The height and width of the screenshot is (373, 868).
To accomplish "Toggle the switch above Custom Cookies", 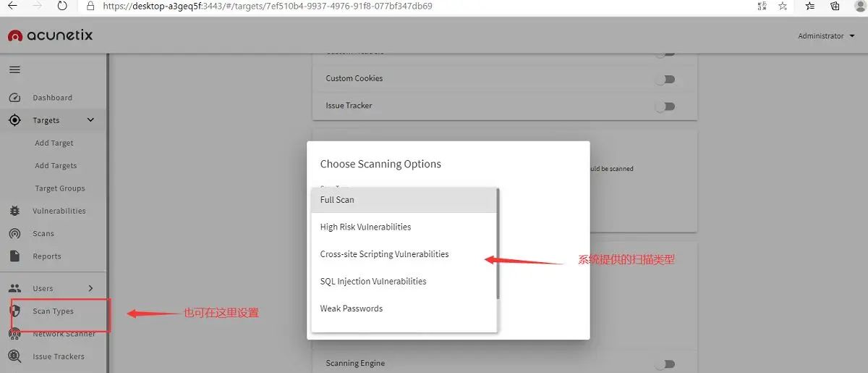I will (x=665, y=53).
